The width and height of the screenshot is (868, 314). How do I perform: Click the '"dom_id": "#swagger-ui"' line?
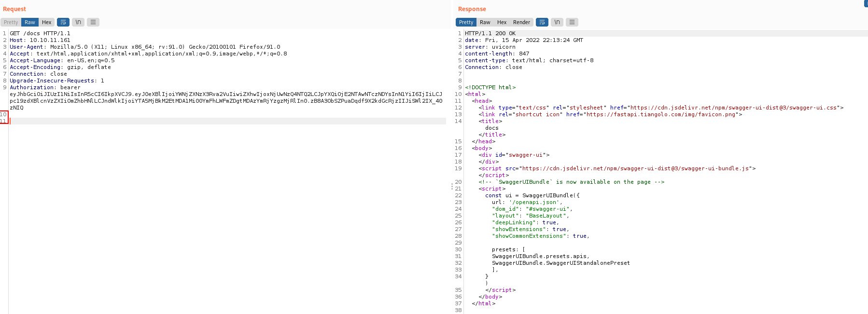[532, 209]
